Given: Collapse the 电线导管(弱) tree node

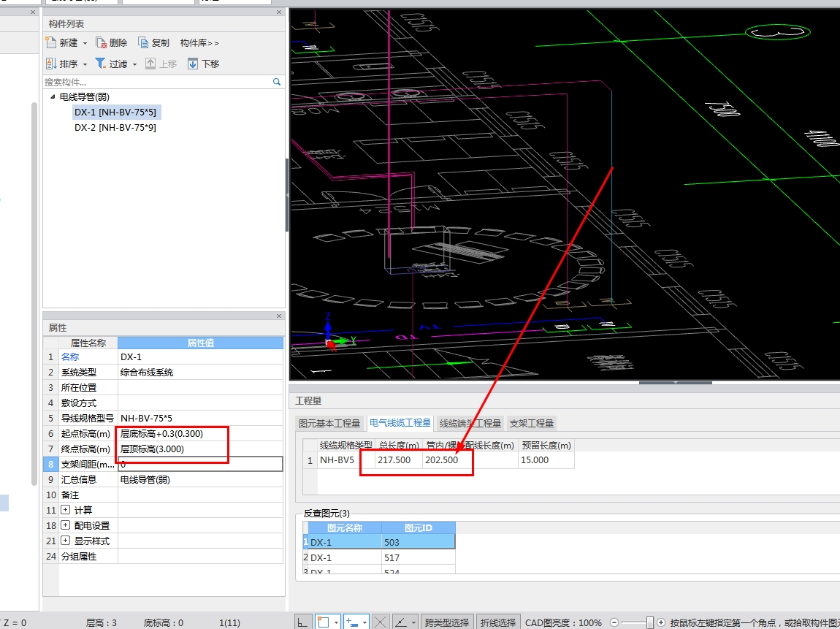Looking at the screenshot, I should click(53, 97).
